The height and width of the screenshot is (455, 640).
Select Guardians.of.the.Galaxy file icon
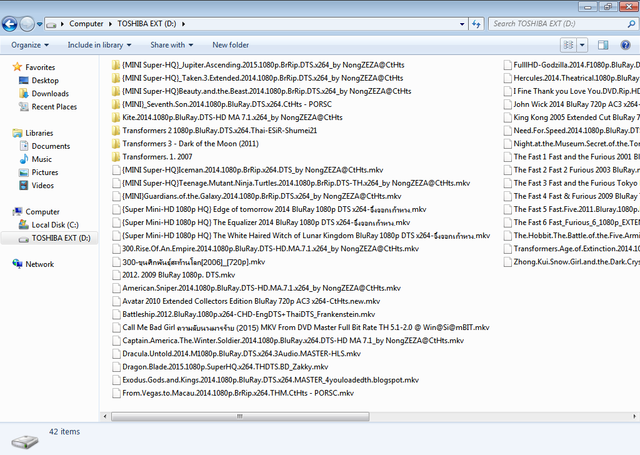pyautogui.click(x=116, y=196)
